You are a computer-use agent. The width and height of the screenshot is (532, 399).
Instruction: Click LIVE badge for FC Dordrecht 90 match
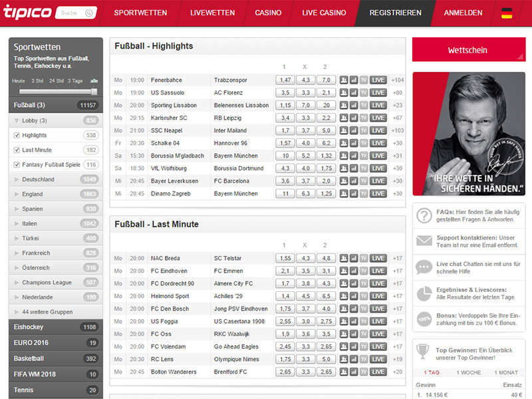pyautogui.click(x=378, y=283)
